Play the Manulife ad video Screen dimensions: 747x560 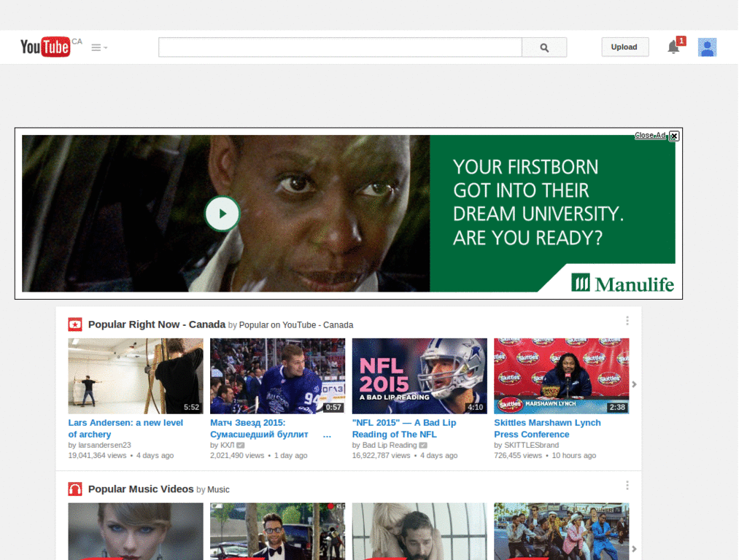pos(222,214)
